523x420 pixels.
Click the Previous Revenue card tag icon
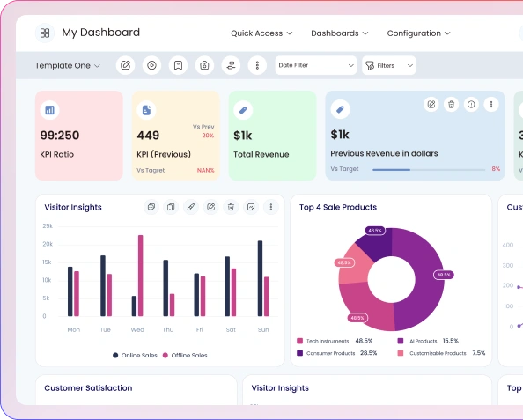(x=340, y=109)
